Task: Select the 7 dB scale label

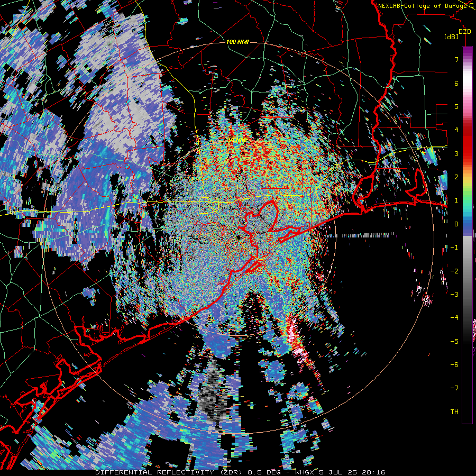Action: 456,59
